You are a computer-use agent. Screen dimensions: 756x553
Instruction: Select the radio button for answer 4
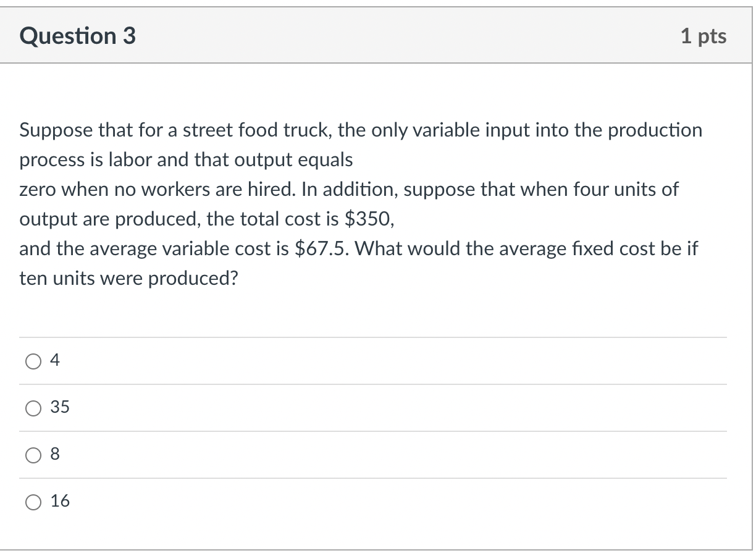pos(33,361)
